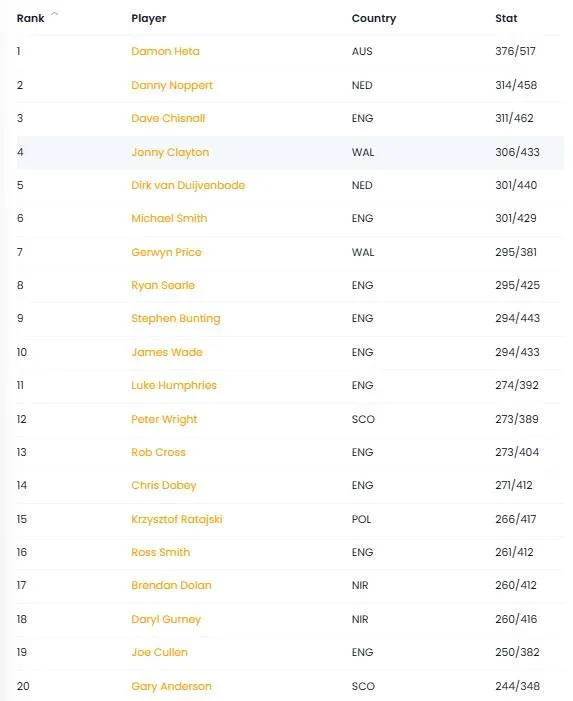
Task: Sort table by Rank column header
Action: pyautogui.click(x=30, y=18)
